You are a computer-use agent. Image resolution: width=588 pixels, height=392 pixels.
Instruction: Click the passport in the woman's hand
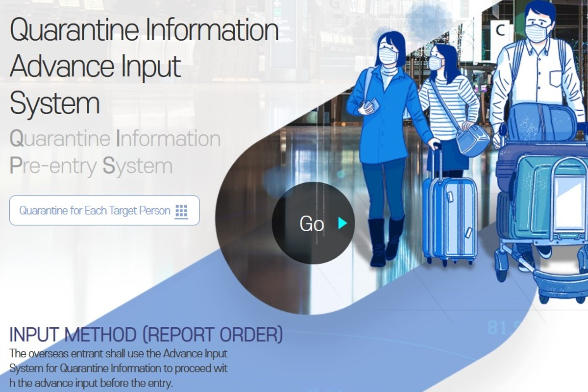click(371, 104)
